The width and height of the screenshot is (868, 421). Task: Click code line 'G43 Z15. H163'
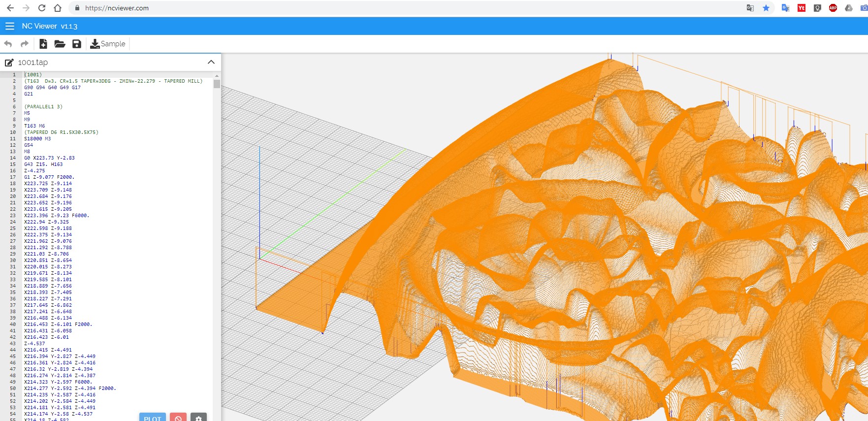[x=43, y=164]
